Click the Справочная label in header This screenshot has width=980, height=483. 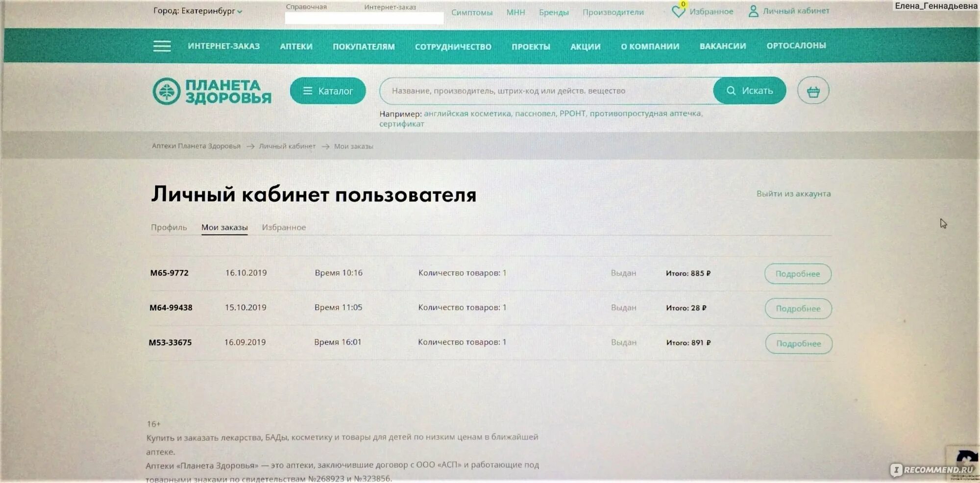coord(306,7)
